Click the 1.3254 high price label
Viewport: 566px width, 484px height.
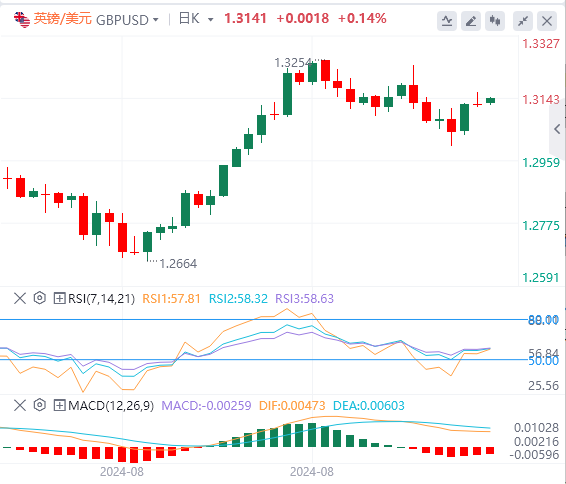coord(293,63)
